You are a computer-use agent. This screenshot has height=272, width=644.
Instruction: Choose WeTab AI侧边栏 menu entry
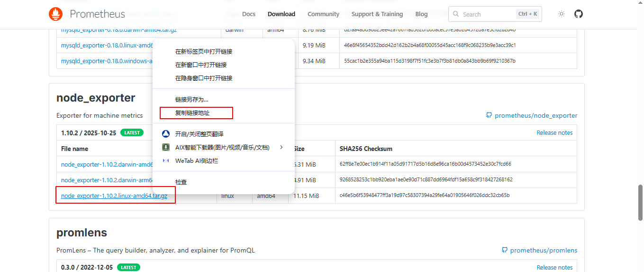tap(197, 161)
